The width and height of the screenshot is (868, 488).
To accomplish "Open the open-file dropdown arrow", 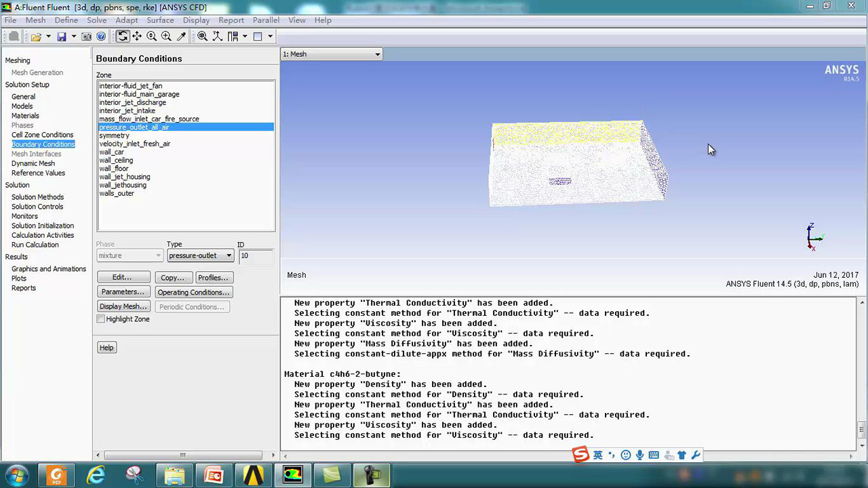I will coord(48,37).
